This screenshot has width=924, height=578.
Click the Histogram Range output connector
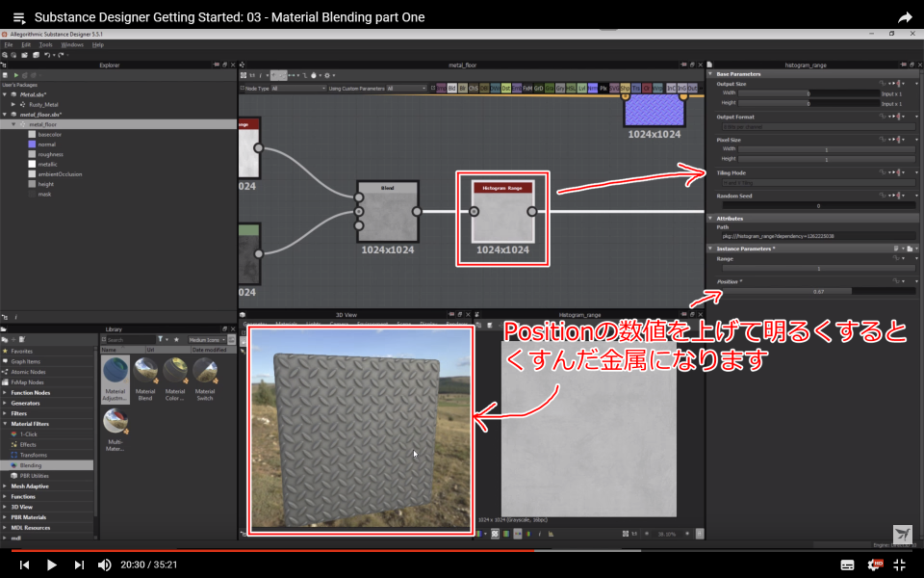pos(531,212)
